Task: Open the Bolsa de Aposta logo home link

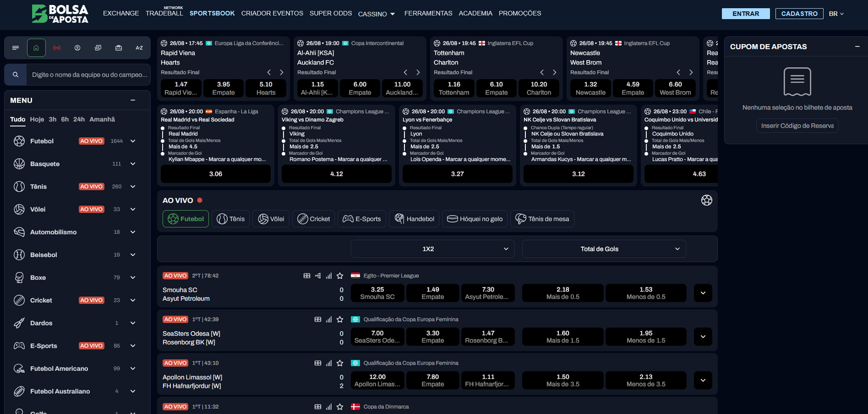Action: tap(60, 14)
